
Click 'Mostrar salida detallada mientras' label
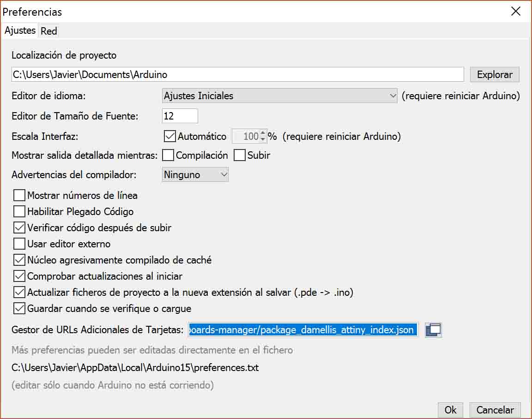pyautogui.click(x=85, y=156)
